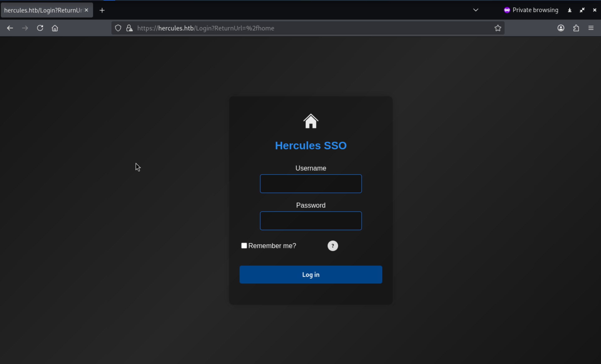The image size is (601, 364).
Task: Click the browser home icon
Action: 55,28
